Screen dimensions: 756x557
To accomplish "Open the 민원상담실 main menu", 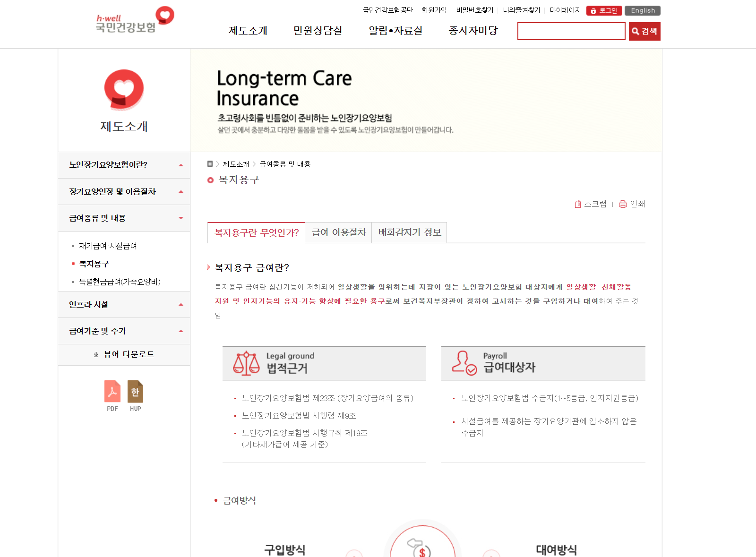I will tap(318, 31).
